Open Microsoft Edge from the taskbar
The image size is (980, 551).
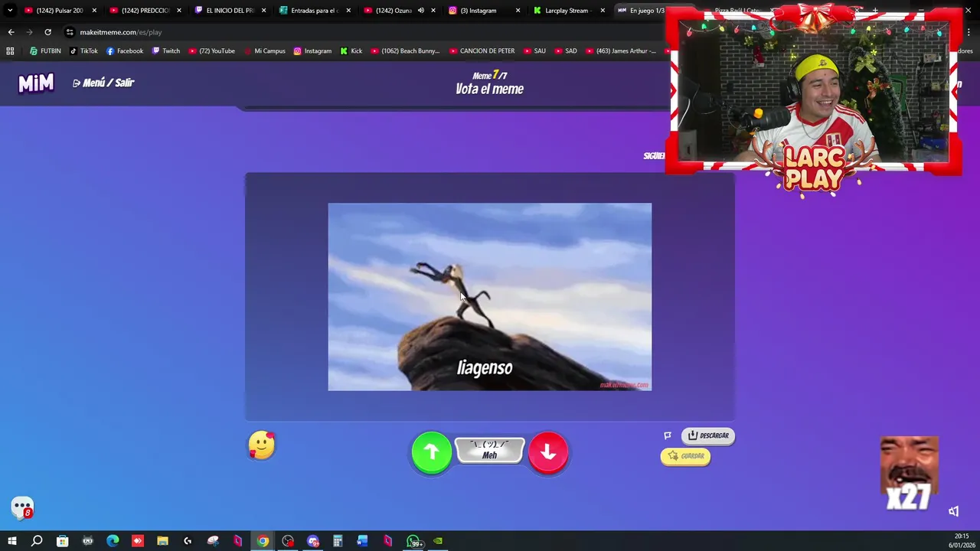tap(113, 541)
